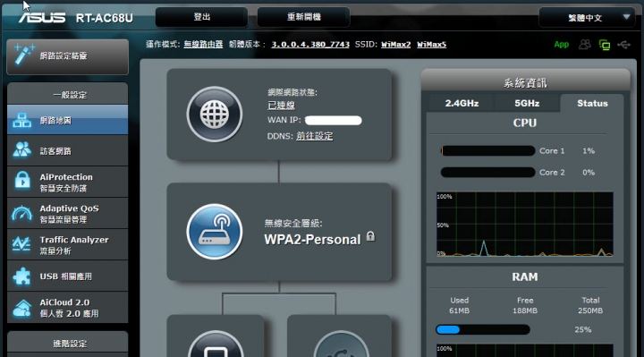Open Traffic Analyzer menu item
This screenshot has width=644, height=357.
(x=68, y=244)
